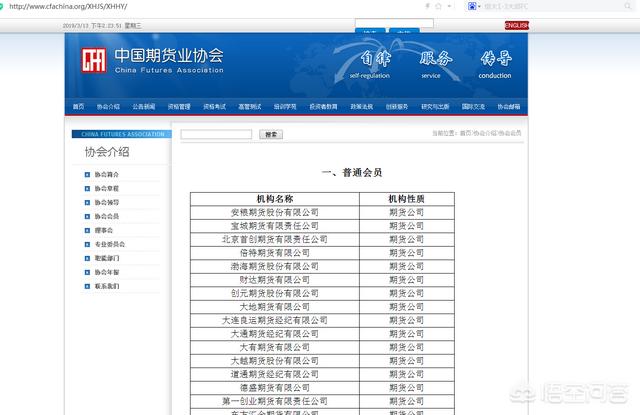Click the Baidu paw search-engine icon

click(x=472, y=6)
